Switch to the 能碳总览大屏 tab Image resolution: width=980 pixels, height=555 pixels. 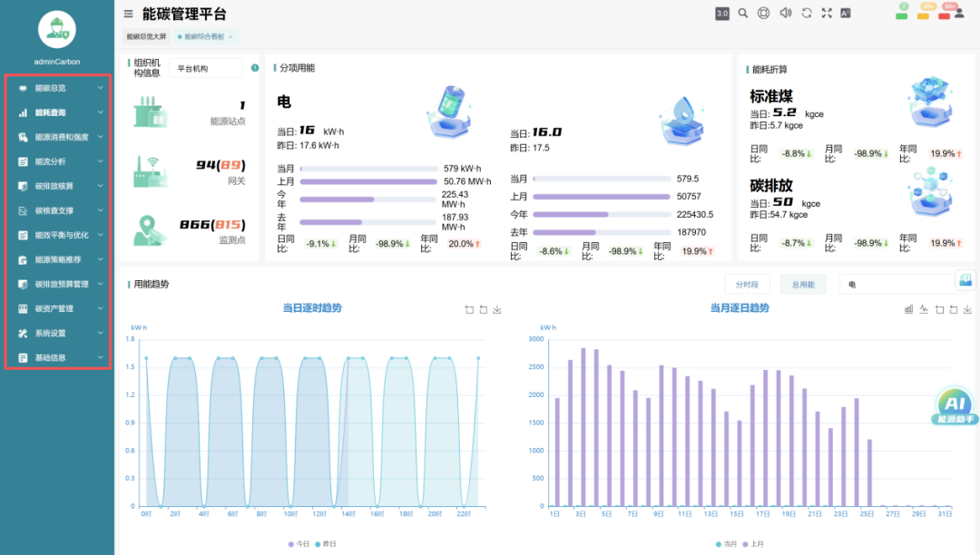pyautogui.click(x=146, y=37)
